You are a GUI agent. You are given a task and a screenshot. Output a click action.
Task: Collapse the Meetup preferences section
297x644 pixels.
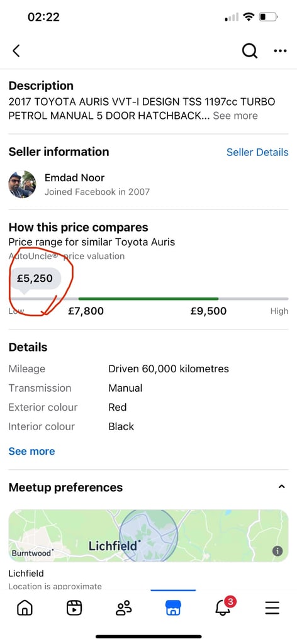281,487
